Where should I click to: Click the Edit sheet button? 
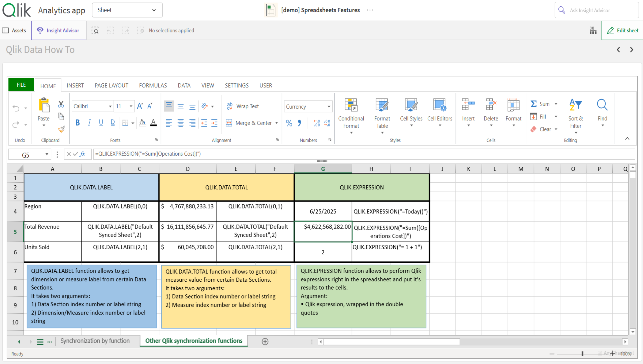(x=622, y=31)
